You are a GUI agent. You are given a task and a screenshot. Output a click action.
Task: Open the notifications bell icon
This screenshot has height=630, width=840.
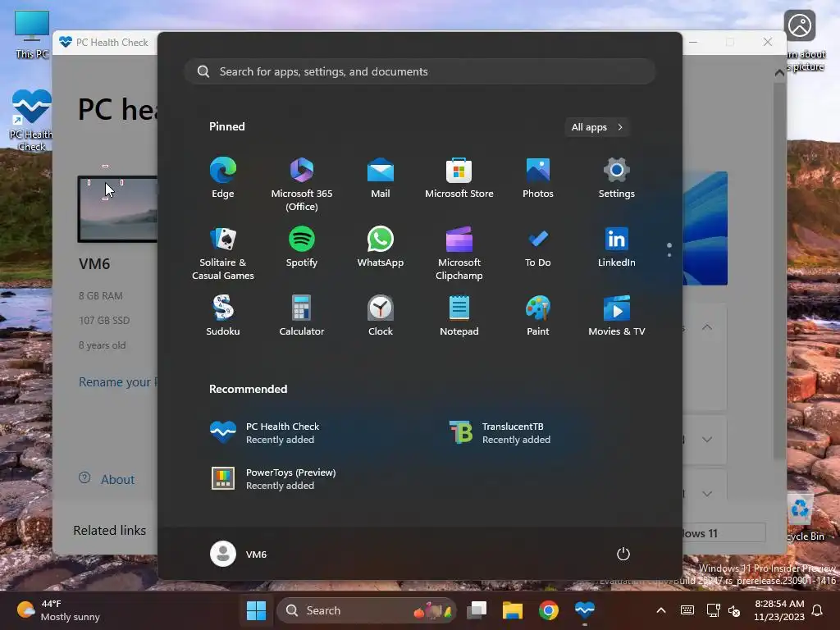tap(818, 610)
